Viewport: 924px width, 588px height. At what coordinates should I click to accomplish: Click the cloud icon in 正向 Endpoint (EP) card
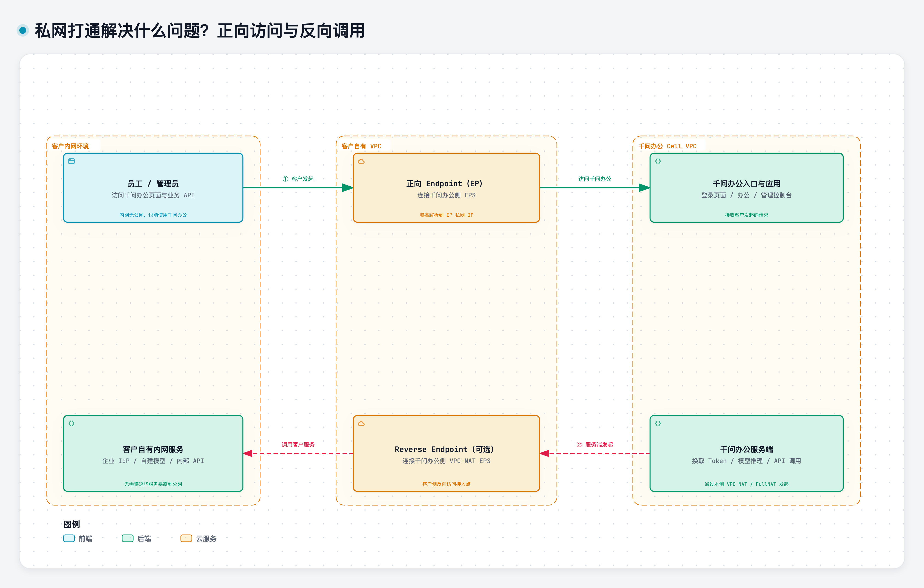click(x=361, y=161)
